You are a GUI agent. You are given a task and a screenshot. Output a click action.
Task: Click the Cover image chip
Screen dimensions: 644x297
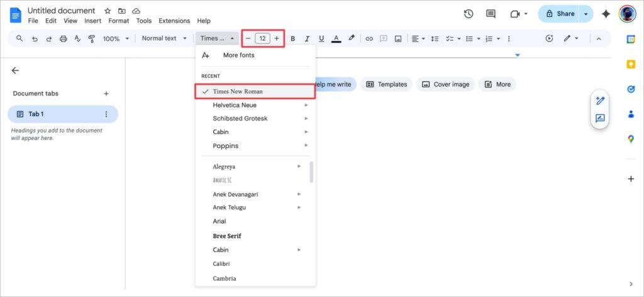pyautogui.click(x=446, y=84)
